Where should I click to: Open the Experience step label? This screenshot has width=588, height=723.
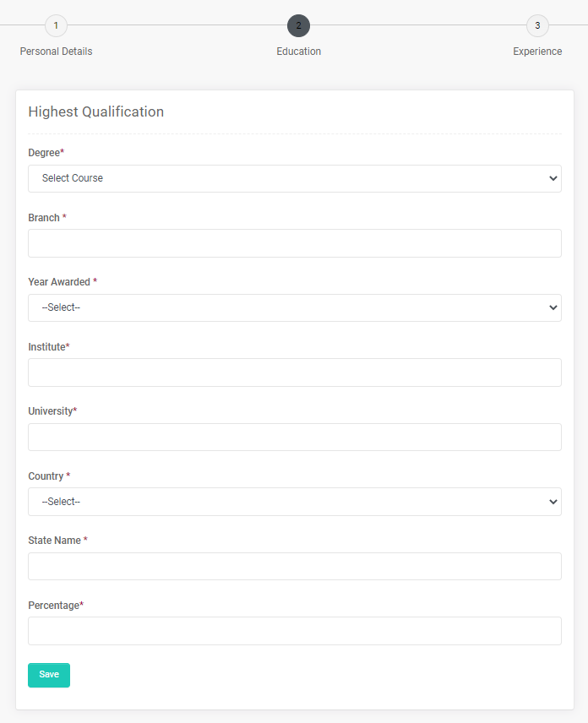click(537, 52)
